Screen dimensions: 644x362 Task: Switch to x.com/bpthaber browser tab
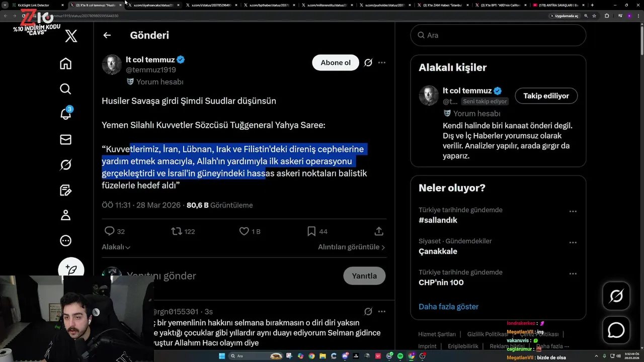pyautogui.click(x=269, y=5)
